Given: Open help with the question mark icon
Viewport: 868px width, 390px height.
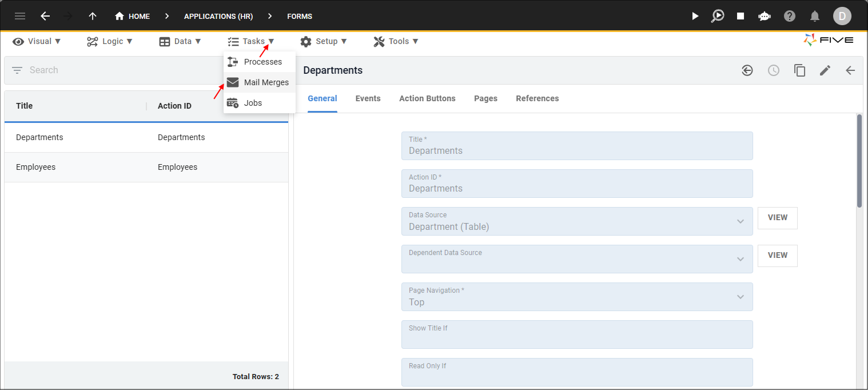Looking at the screenshot, I should (x=790, y=16).
